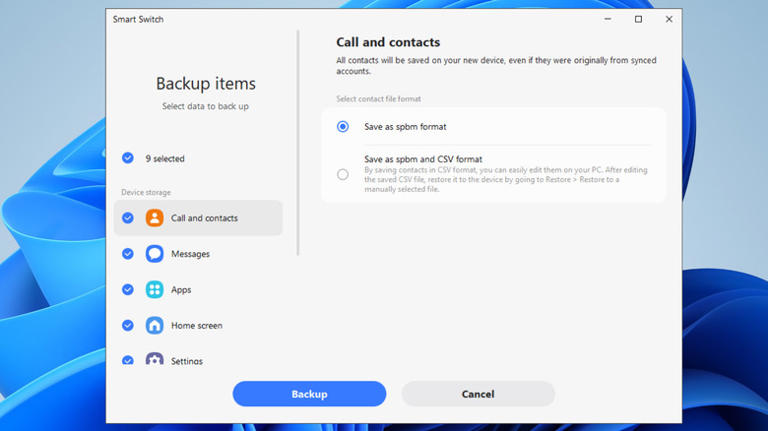Choose Save as spbm and CSV format
768x431 pixels.
(343, 174)
